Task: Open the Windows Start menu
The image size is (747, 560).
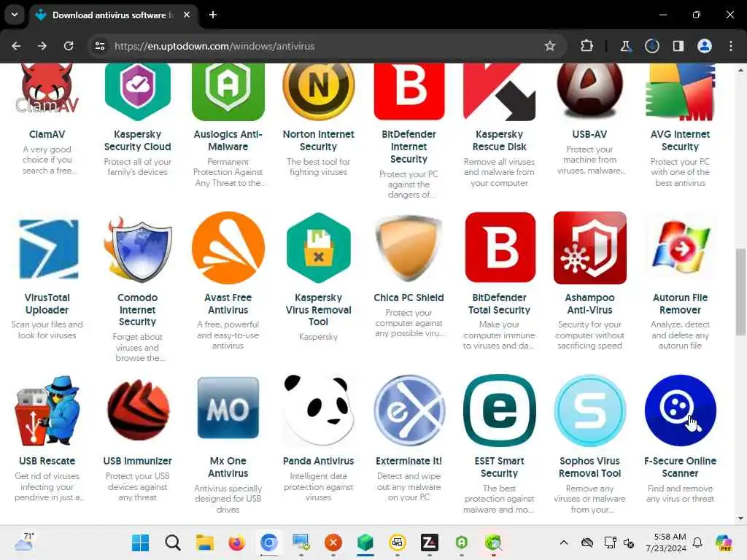Action: click(x=141, y=542)
